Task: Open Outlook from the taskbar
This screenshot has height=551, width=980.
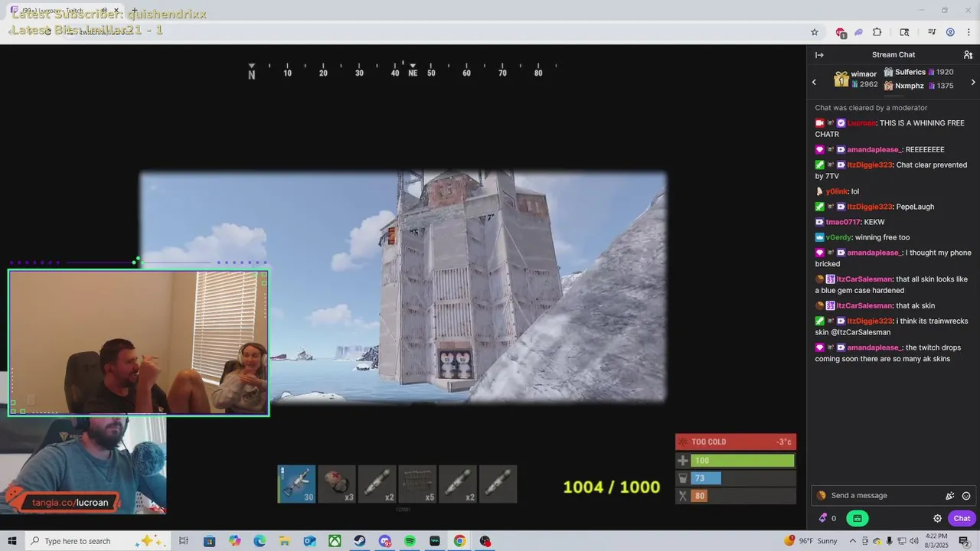Action: pyautogui.click(x=309, y=541)
